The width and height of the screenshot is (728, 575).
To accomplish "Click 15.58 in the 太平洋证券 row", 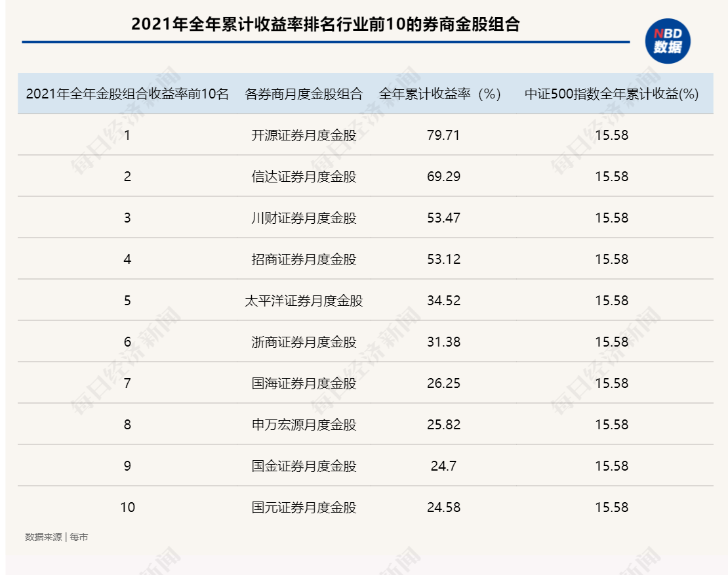I will (611, 301).
